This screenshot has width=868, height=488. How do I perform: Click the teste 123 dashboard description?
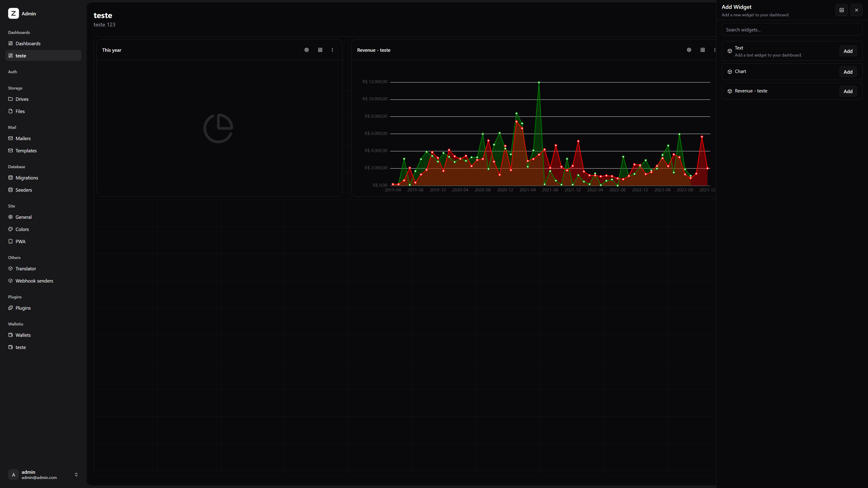[104, 25]
